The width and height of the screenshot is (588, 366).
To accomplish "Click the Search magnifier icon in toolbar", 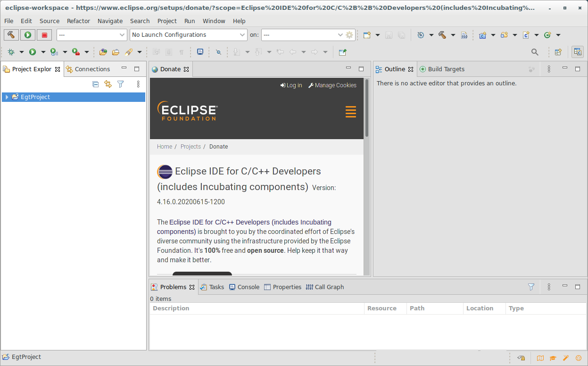I will pos(534,52).
